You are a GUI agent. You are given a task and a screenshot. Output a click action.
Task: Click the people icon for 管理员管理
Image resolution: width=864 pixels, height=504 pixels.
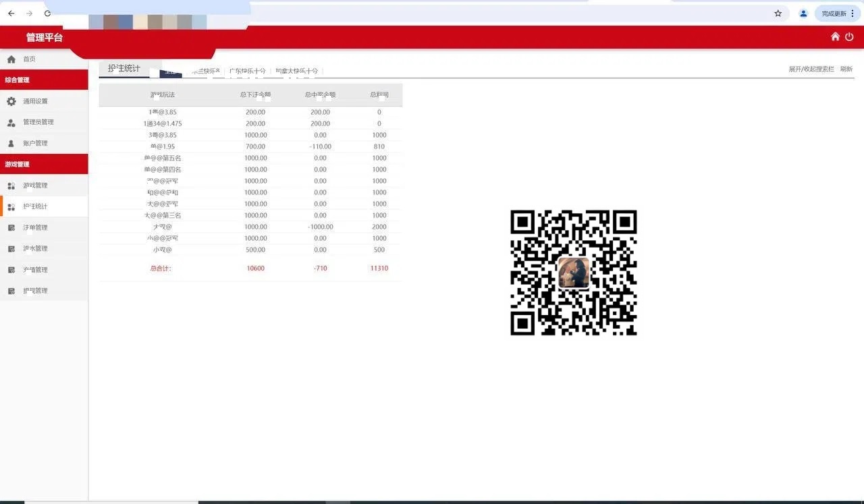click(x=11, y=122)
